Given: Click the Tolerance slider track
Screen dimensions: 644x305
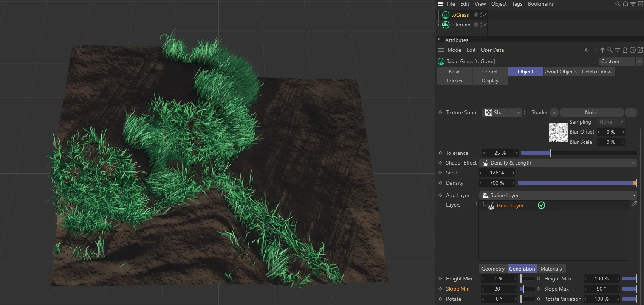Looking at the screenshot, I should 579,153.
